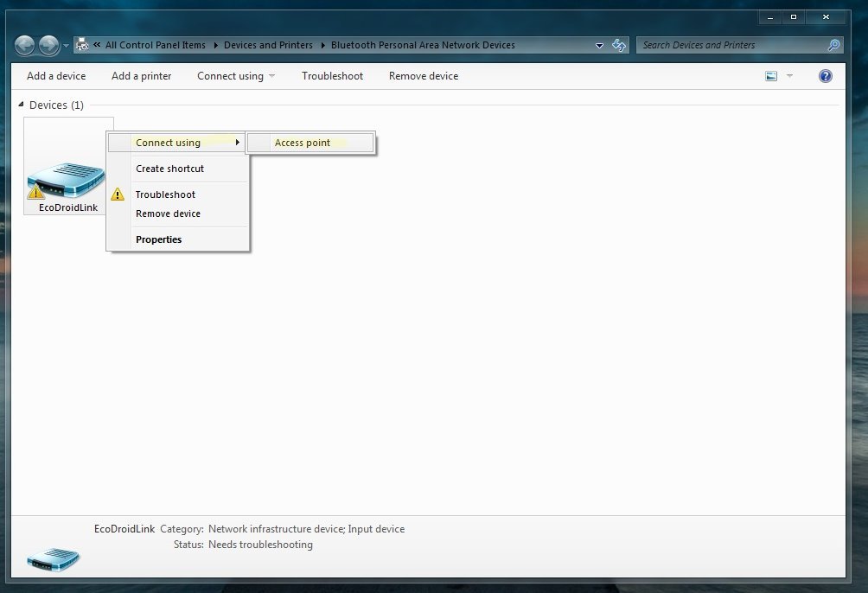The width and height of the screenshot is (868, 593).
Task: Open the view options dropdown arrow
Action: coord(789,76)
